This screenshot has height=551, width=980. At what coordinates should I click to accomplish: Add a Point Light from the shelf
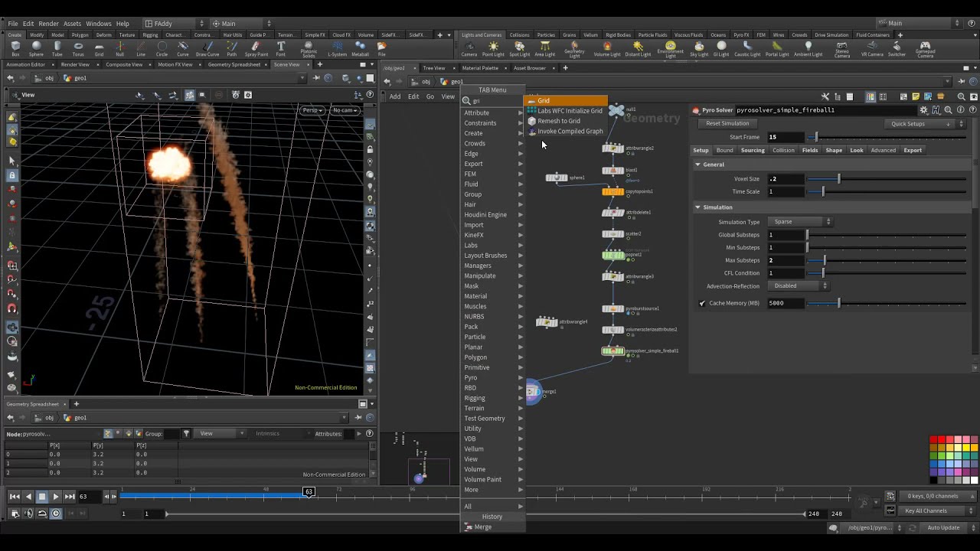493,49
